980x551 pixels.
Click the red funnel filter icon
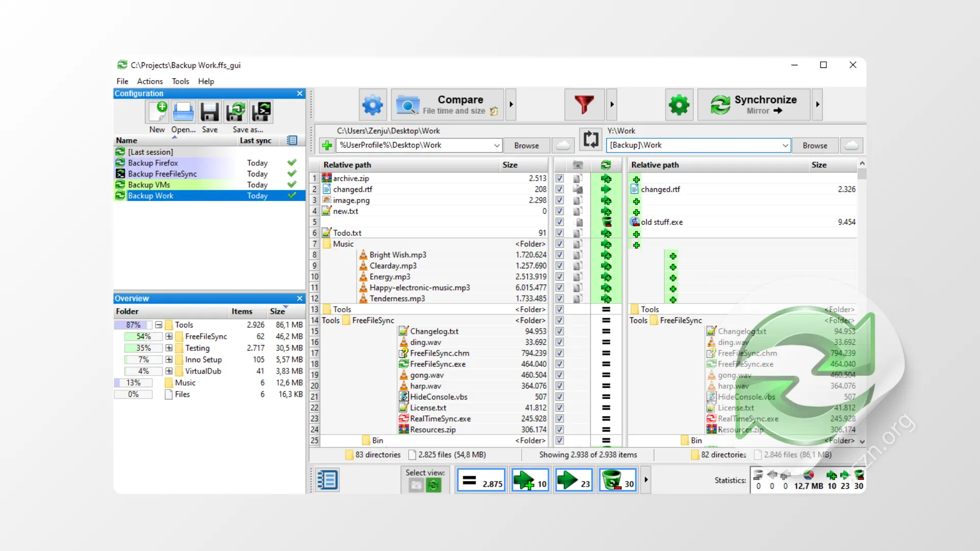click(584, 105)
